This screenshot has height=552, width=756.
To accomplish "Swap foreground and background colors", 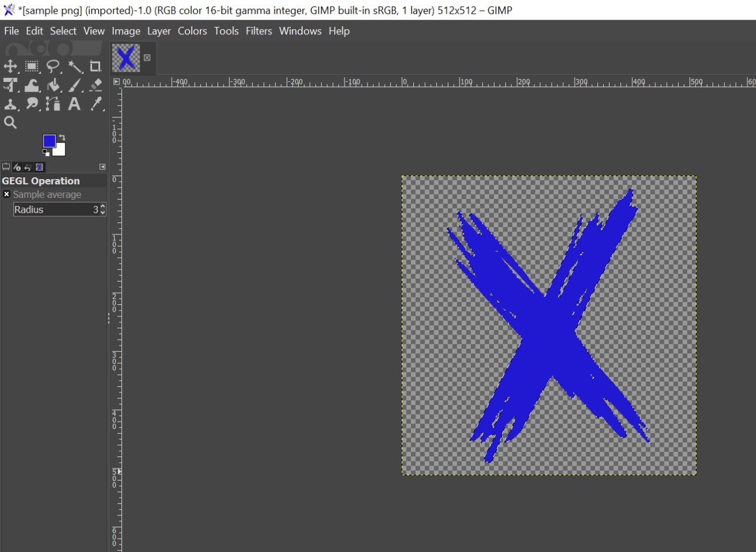I will (62, 138).
